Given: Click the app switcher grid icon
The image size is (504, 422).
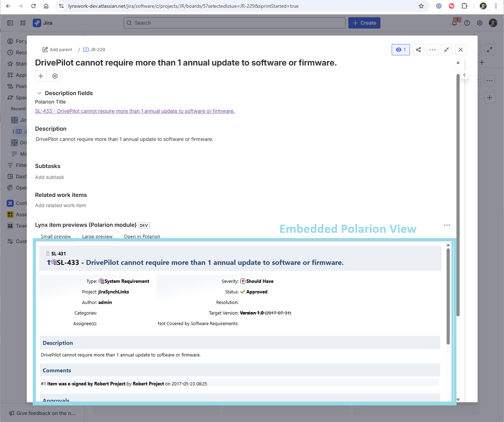Looking at the screenshot, I should point(23,23).
